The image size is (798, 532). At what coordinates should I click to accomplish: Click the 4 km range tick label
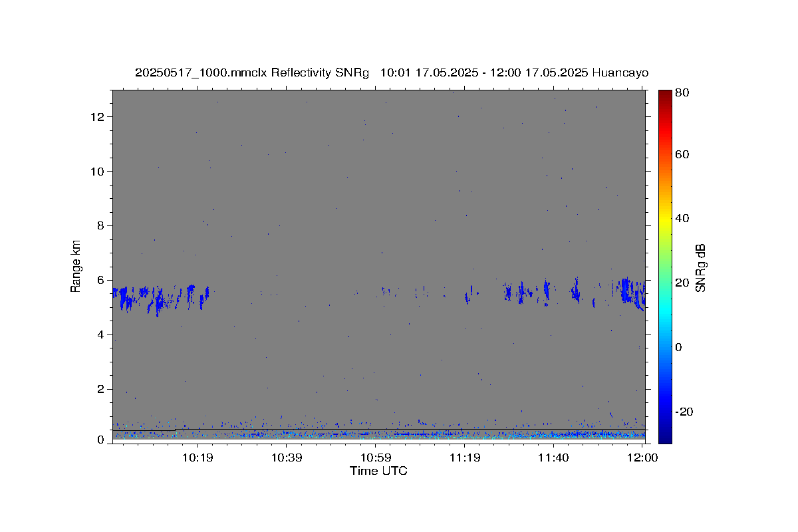tap(102, 335)
